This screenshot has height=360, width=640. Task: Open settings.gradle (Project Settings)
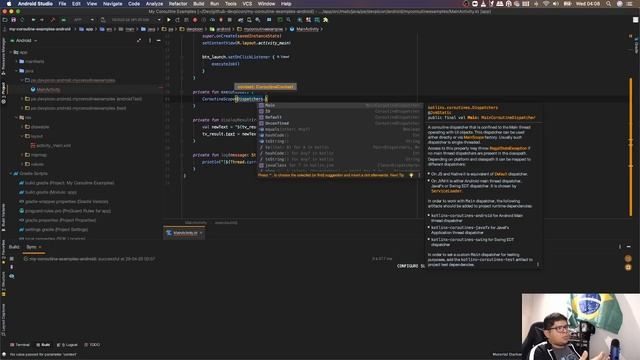pyautogui.click(x=56, y=229)
